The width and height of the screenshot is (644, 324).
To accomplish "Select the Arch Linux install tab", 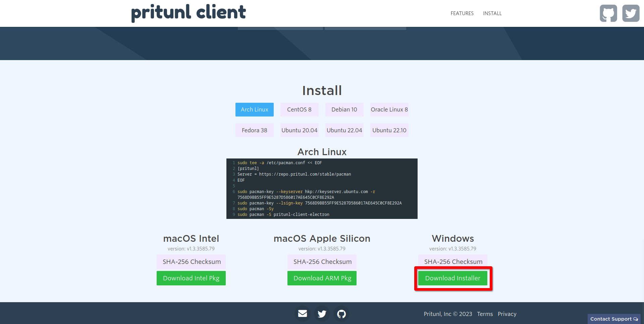I will point(255,109).
